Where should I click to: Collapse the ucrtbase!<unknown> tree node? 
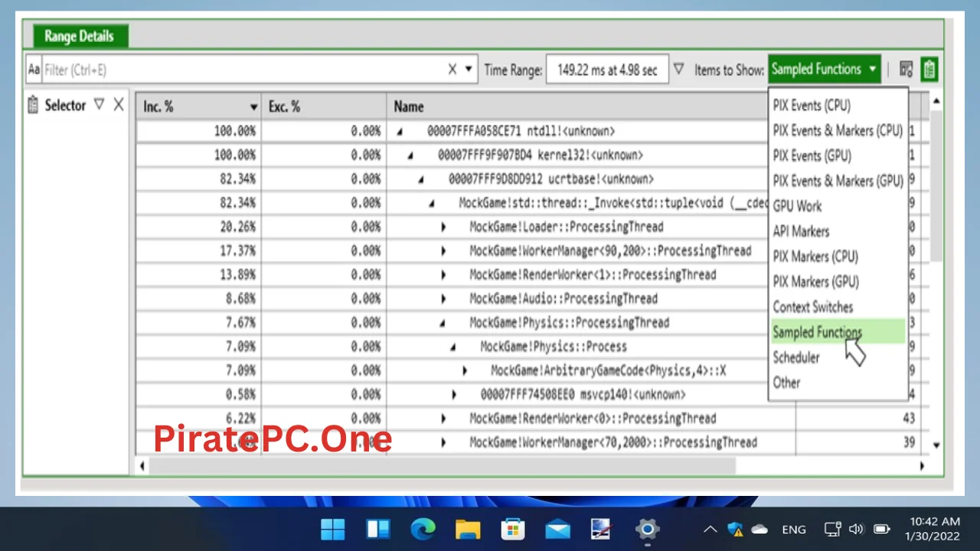(x=421, y=180)
